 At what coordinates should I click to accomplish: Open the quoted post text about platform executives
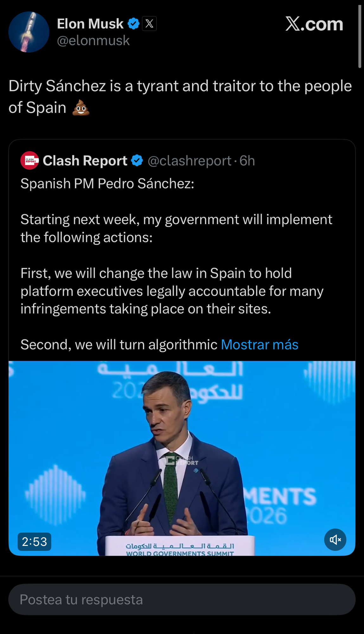point(172,291)
